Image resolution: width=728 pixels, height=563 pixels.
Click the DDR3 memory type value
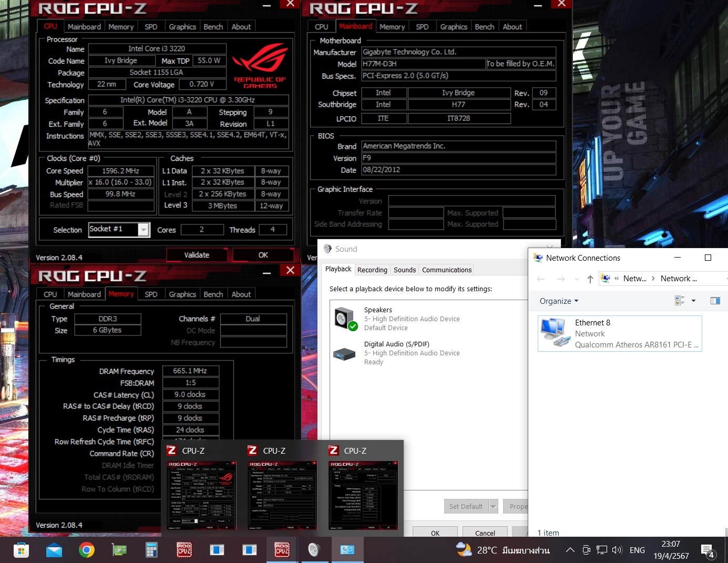108,319
